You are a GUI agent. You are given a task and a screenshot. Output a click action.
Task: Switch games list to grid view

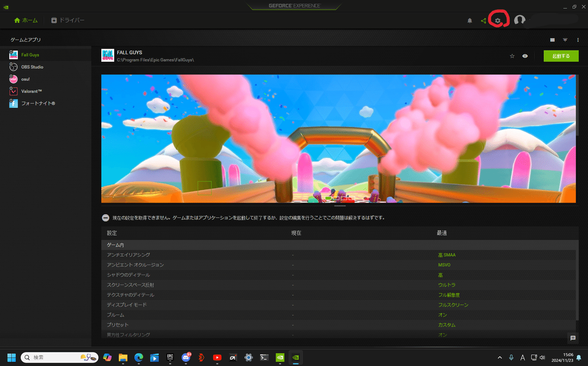(552, 40)
